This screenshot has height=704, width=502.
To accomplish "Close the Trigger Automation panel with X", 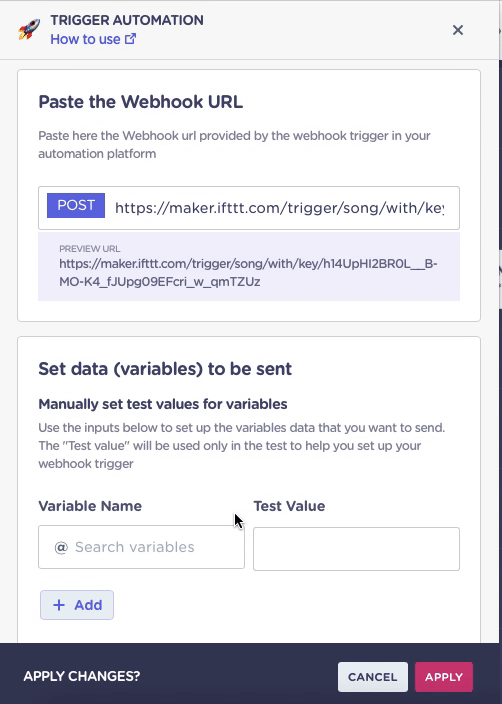I will (458, 30).
